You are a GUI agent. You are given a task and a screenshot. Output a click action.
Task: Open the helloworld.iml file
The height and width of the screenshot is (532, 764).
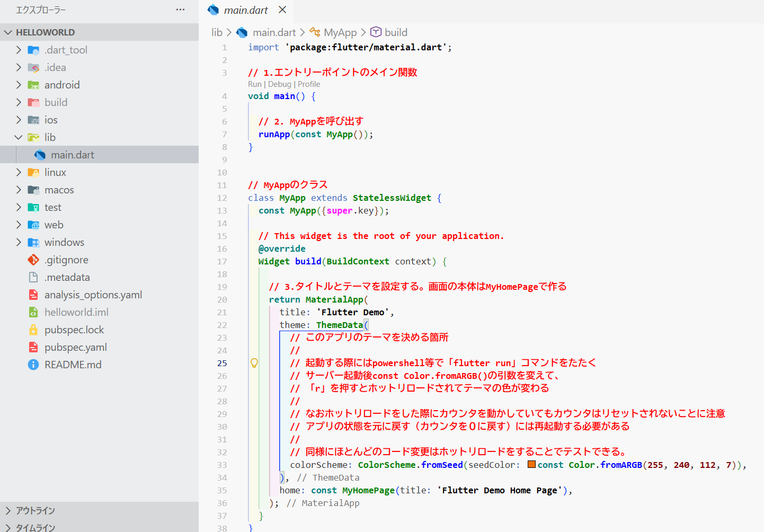[x=99, y=312]
